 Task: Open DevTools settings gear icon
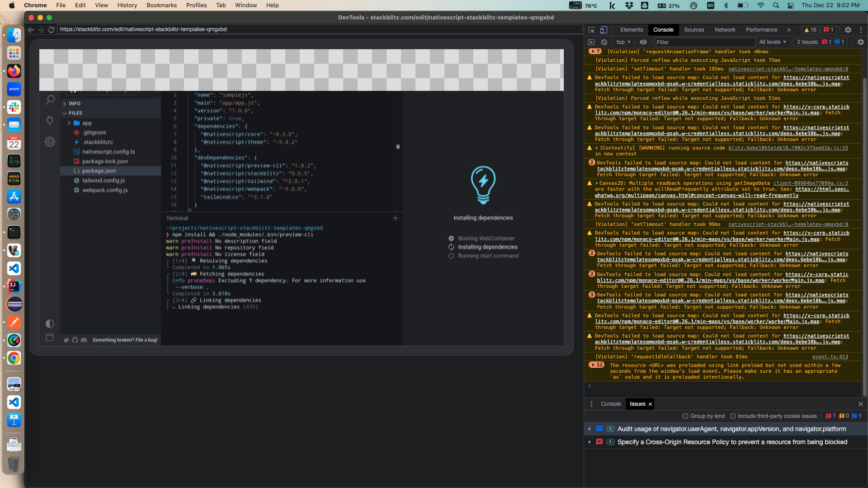(x=848, y=30)
